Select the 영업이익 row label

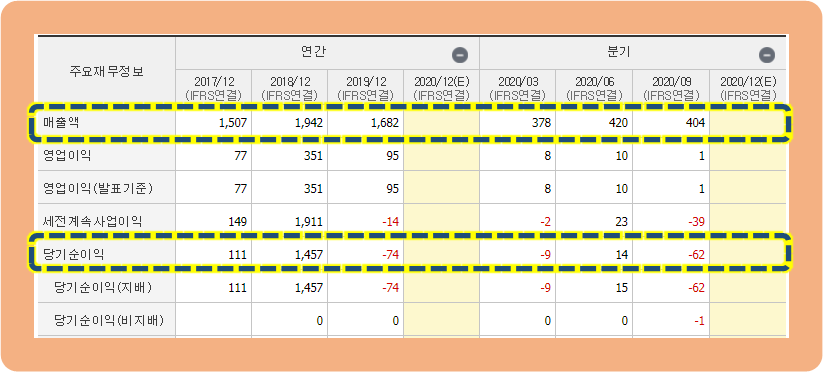67,156
